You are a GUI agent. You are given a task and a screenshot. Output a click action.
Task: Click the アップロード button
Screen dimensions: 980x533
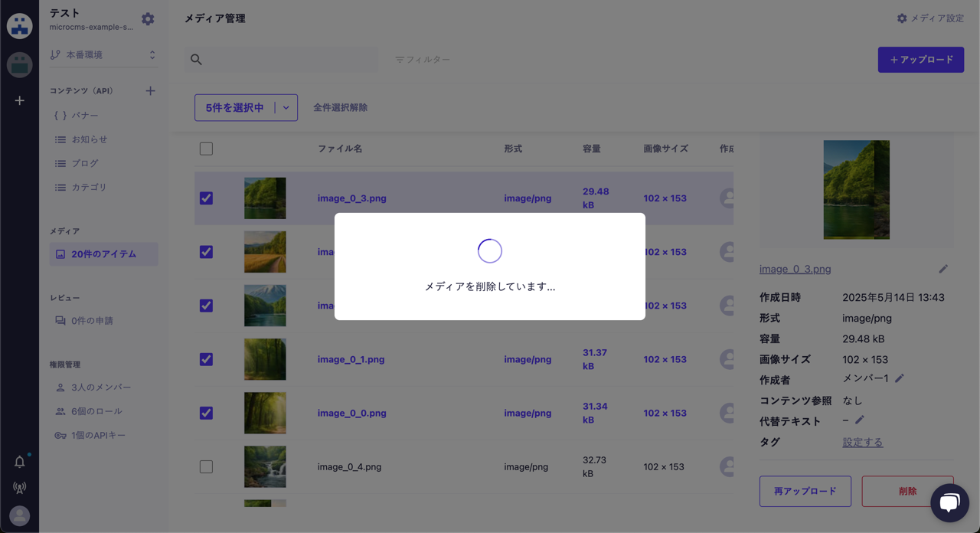tap(921, 59)
